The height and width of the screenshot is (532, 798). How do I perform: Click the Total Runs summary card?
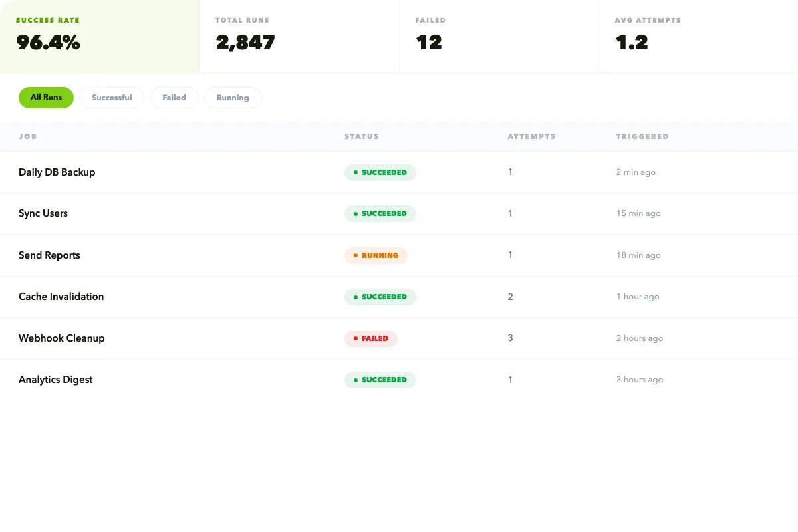tap(299, 36)
